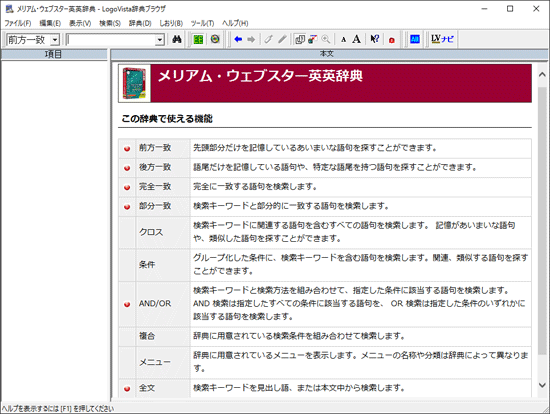Click the gray forward arrow

[251, 39]
